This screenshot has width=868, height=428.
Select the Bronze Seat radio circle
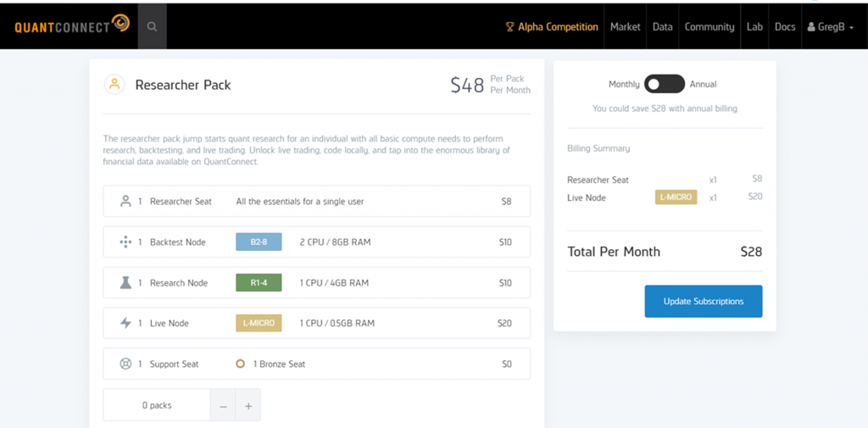tap(240, 364)
